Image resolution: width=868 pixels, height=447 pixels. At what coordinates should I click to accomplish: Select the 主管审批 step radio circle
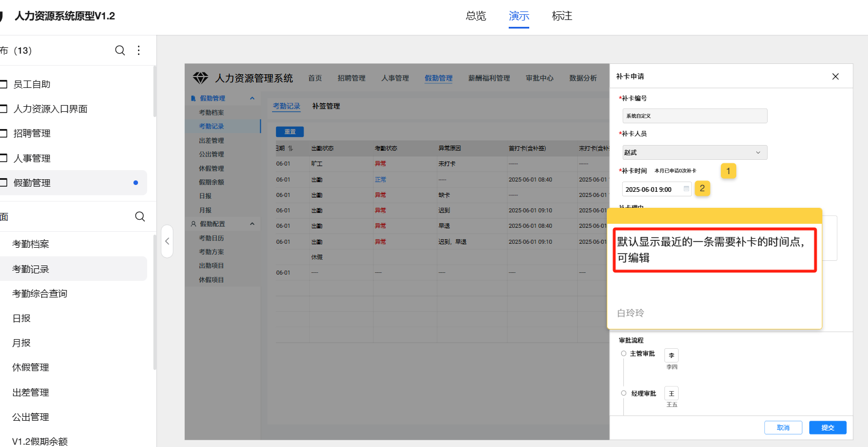click(x=623, y=354)
